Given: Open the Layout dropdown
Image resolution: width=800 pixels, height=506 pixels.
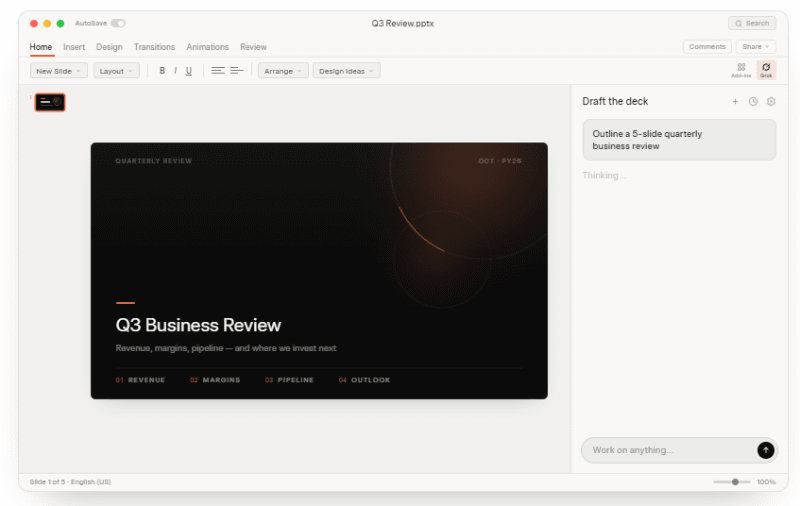Looking at the screenshot, I should (116, 71).
